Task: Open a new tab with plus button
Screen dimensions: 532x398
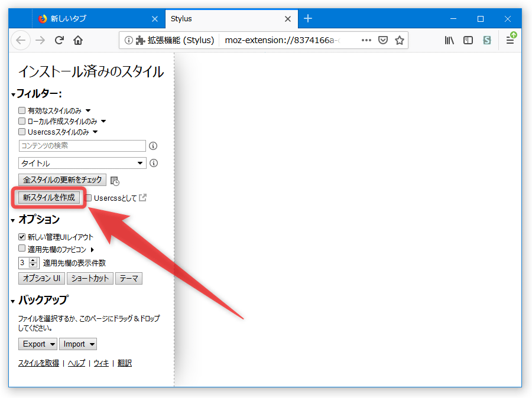Action: click(x=308, y=18)
